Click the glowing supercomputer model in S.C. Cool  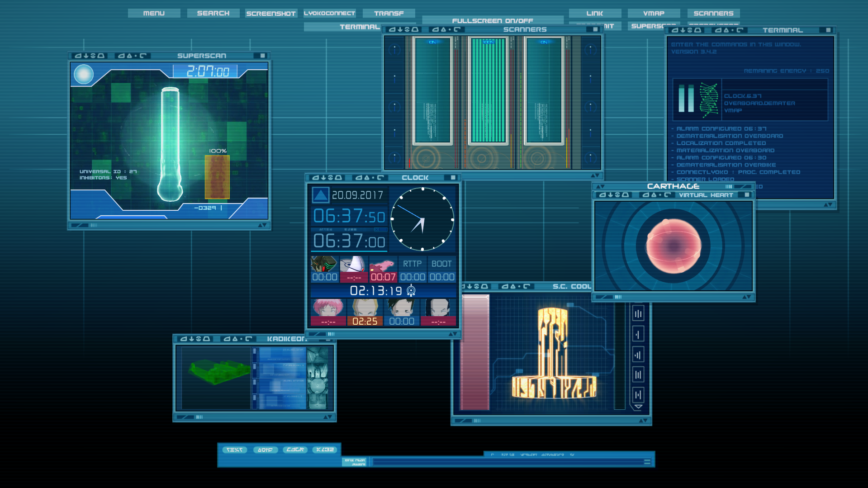[554, 353]
